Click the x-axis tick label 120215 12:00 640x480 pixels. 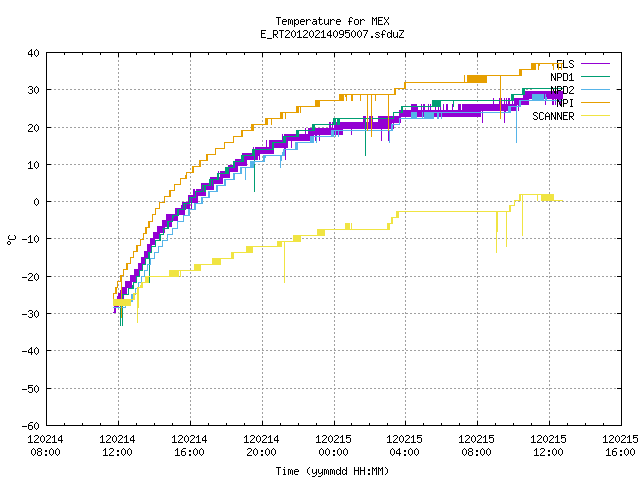click(x=548, y=446)
